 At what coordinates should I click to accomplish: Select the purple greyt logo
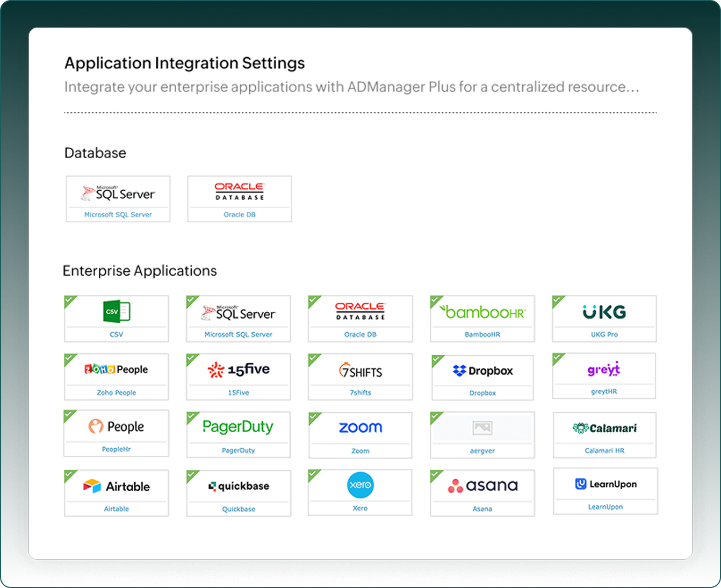(604, 369)
